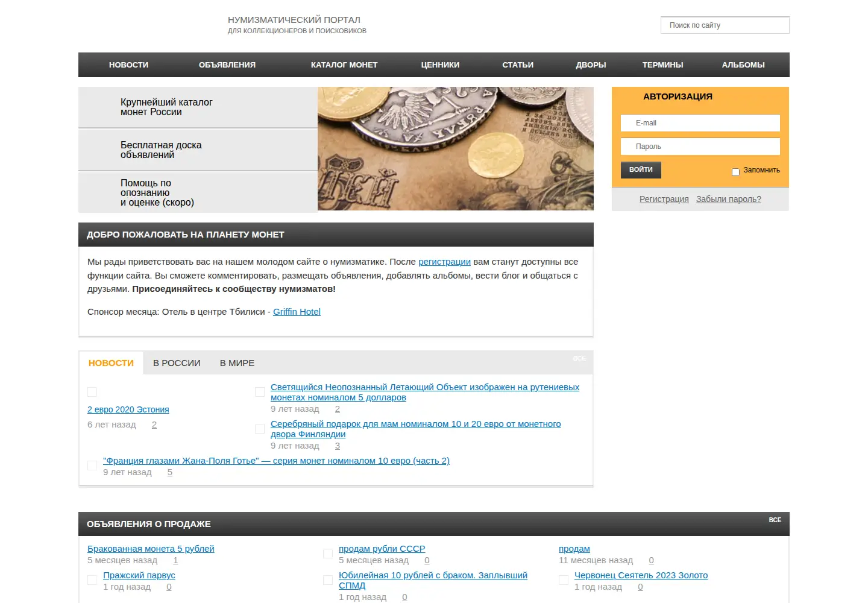Open the ОБЪЯВЛЕНИЯ menu item
This screenshot has width=868, height=603.
click(227, 65)
